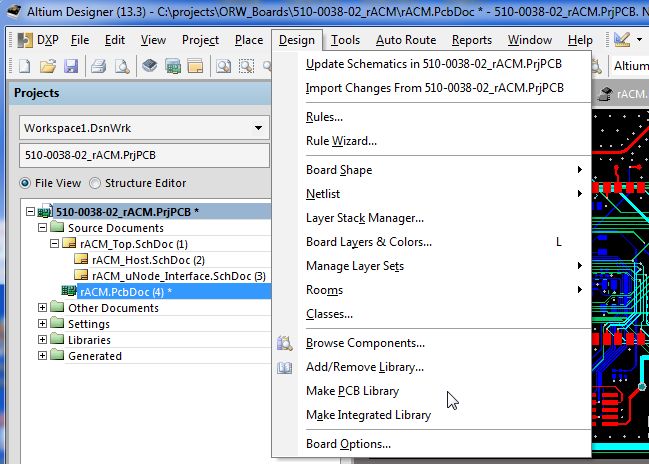Create a new document from toolbar
This screenshot has width=649, height=464.
coord(24,66)
